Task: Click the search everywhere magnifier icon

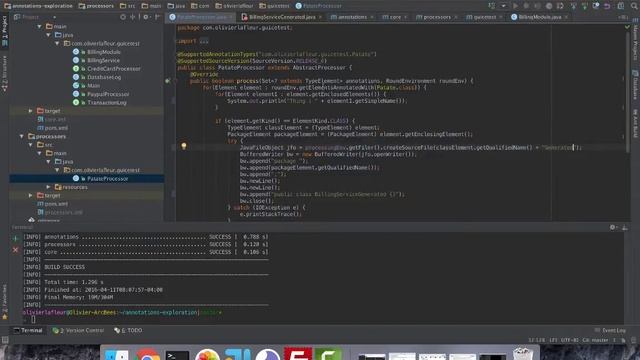Action: pyautogui.click(x=634, y=6)
